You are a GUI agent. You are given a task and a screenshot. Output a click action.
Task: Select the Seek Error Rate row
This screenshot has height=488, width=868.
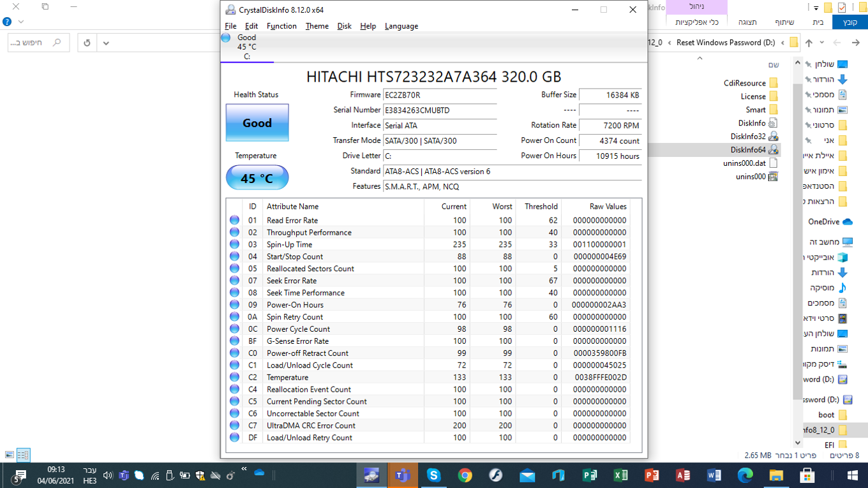point(429,281)
